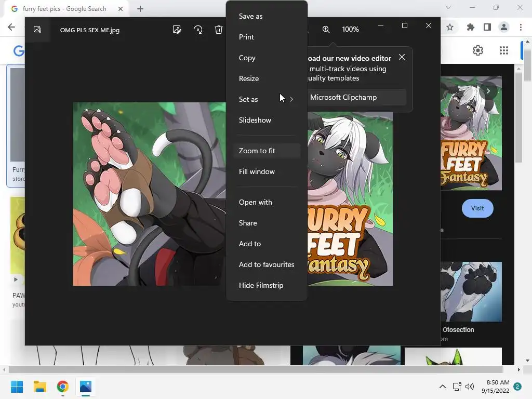The height and width of the screenshot is (399, 532).
Task: Open the clock showing 8:50 AM
Action: (x=495, y=387)
